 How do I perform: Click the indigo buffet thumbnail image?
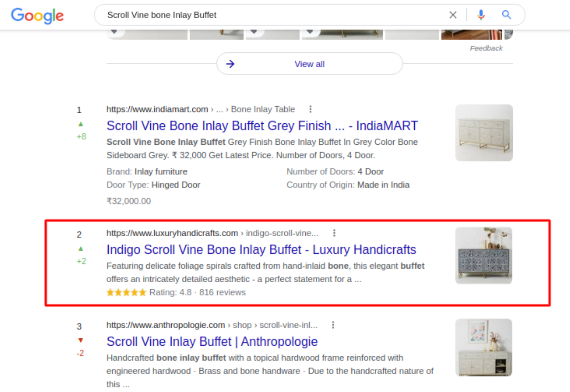coord(484,256)
